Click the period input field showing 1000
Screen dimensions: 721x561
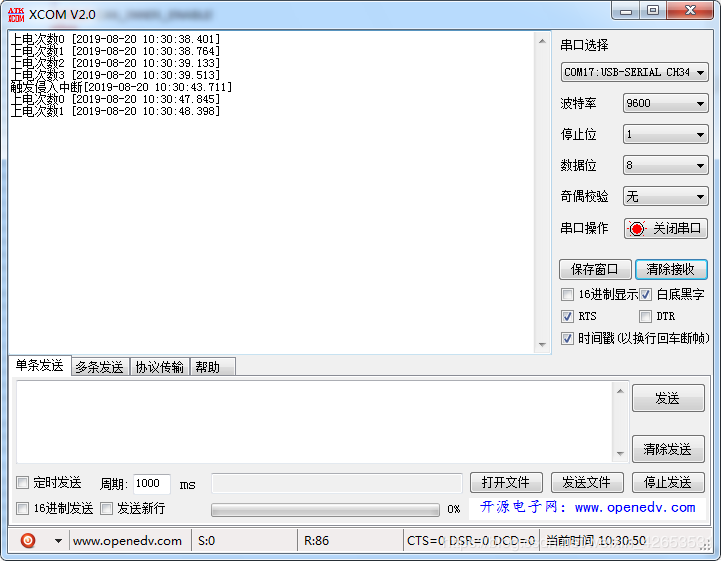(152, 483)
